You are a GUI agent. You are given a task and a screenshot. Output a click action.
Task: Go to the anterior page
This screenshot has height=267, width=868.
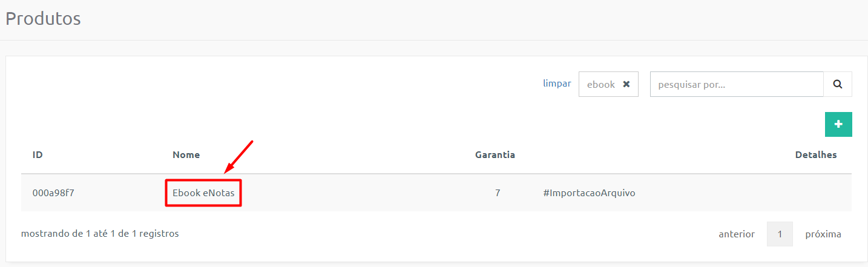click(x=737, y=234)
